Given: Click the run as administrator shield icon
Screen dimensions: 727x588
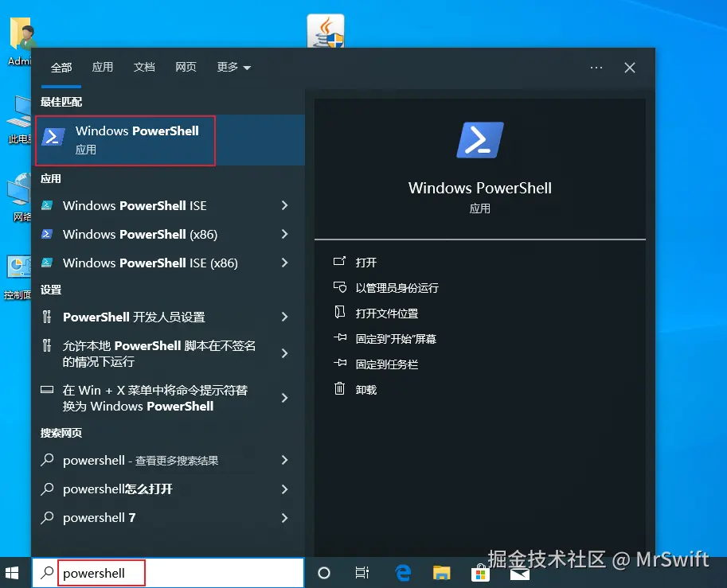Looking at the screenshot, I should coord(340,287).
